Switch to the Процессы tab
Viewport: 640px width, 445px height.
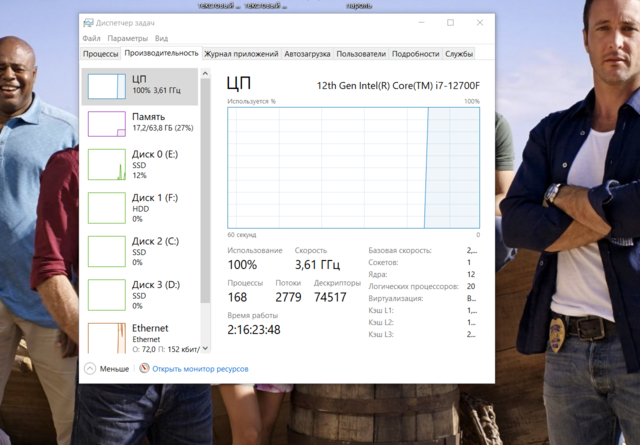(x=101, y=54)
